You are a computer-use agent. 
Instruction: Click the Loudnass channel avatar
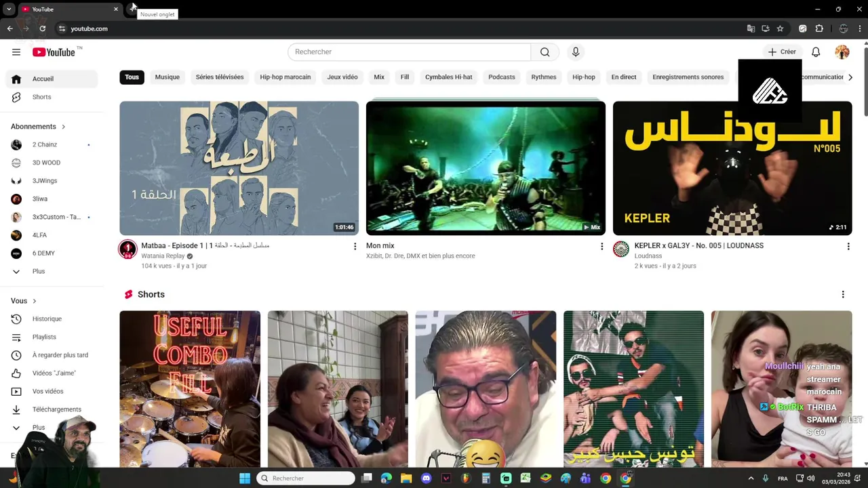coord(620,249)
